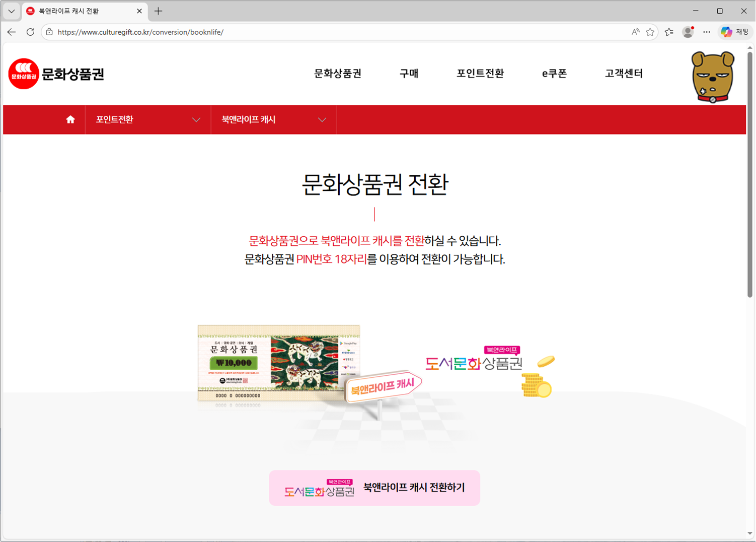Click the page vertical scrollbar
756x542 pixels.
click(749, 174)
